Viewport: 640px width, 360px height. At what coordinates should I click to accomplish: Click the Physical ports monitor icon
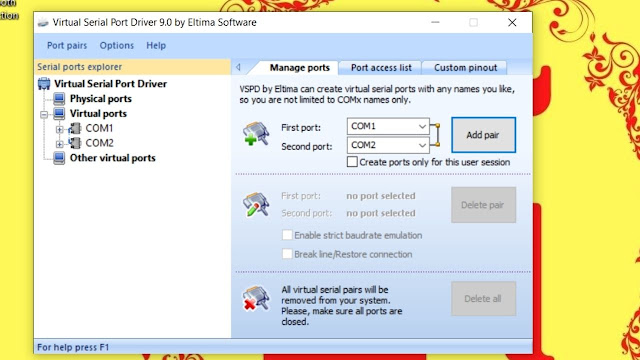coord(59,99)
